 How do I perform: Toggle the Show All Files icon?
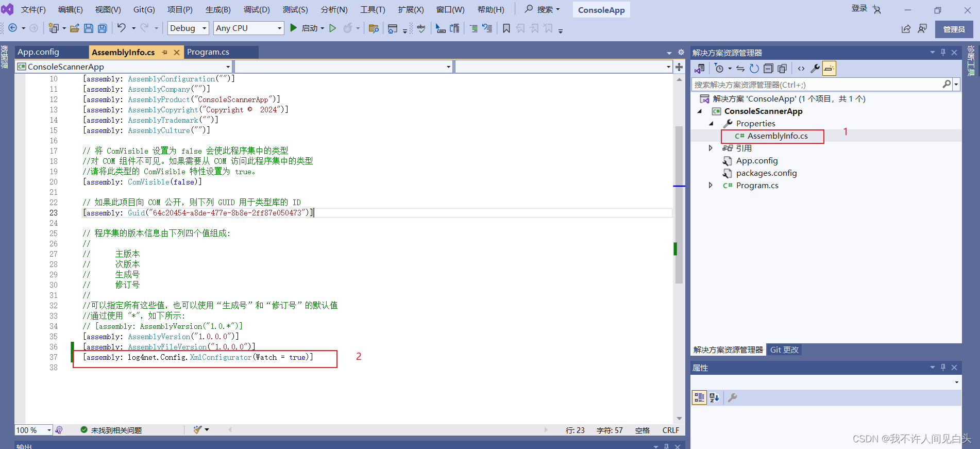(x=782, y=69)
